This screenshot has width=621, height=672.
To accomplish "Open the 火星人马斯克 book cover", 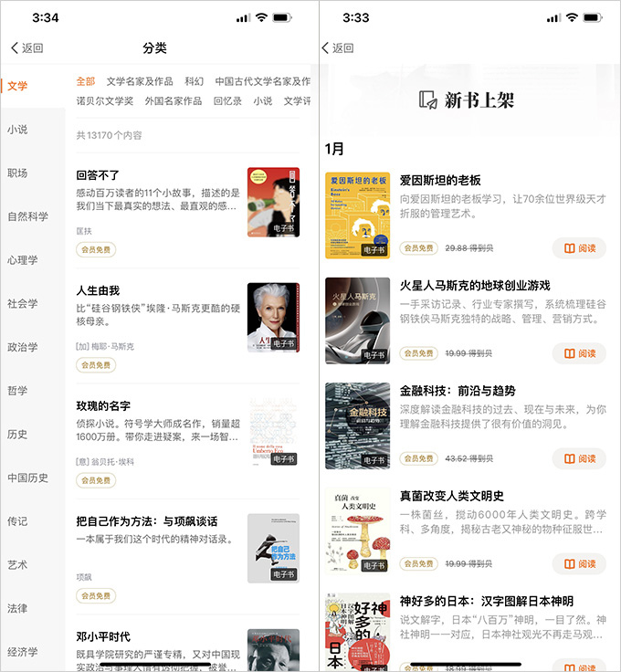I will (357, 320).
